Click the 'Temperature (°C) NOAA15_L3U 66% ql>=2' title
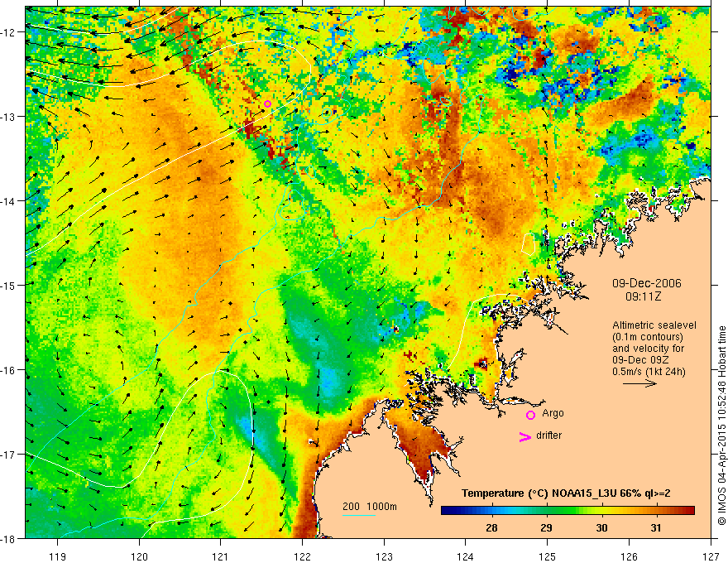 click(566, 493)
